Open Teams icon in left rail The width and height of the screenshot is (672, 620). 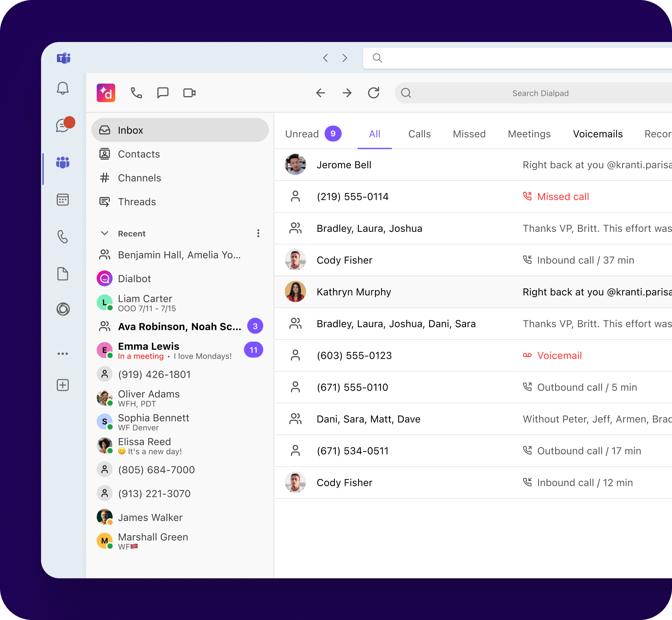point(63,162)
